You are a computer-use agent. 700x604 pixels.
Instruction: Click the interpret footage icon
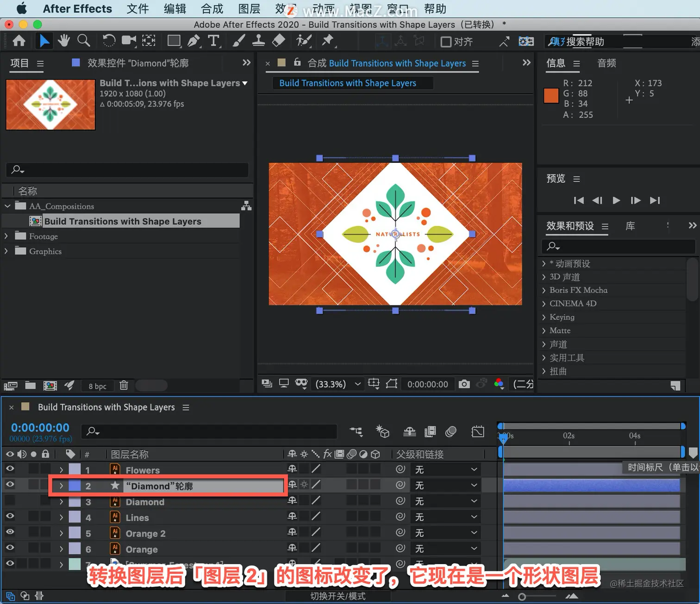point(11,385)
